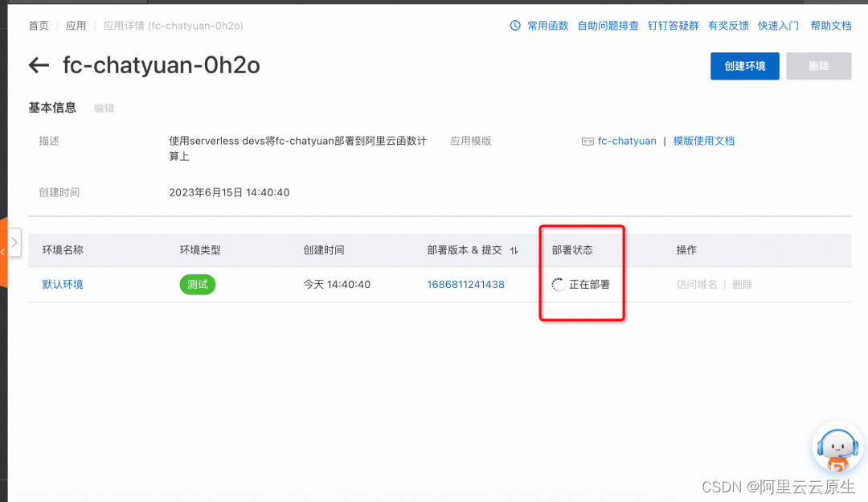Click the disabled 删除 button top right
The width and height of the screenshot is (868, 502).
pos(818,66)
